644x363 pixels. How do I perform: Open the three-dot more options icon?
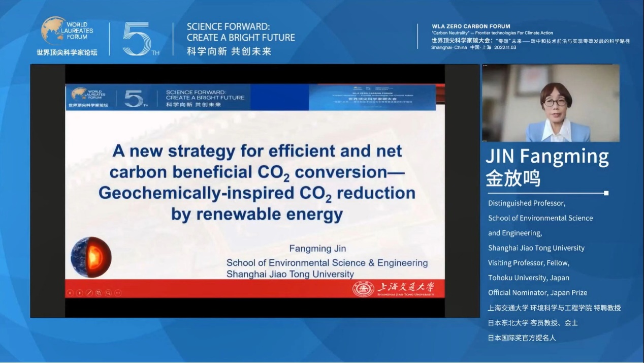tap(118, 293)
